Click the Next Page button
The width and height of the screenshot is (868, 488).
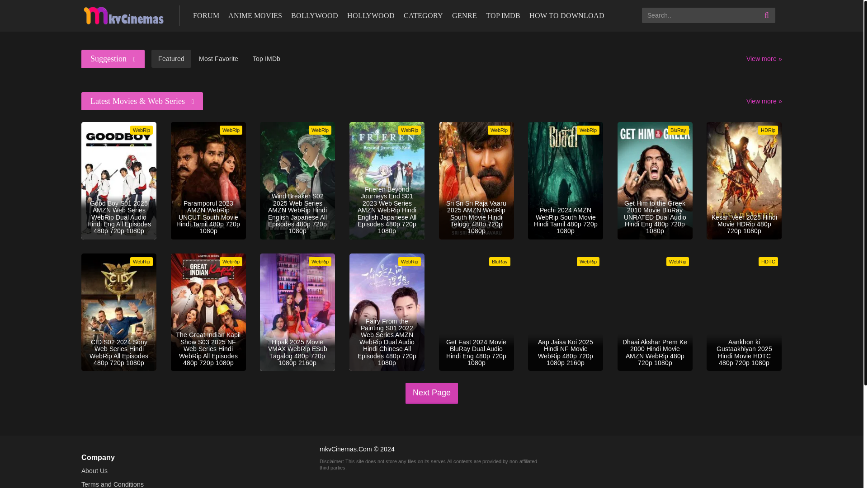432,393
